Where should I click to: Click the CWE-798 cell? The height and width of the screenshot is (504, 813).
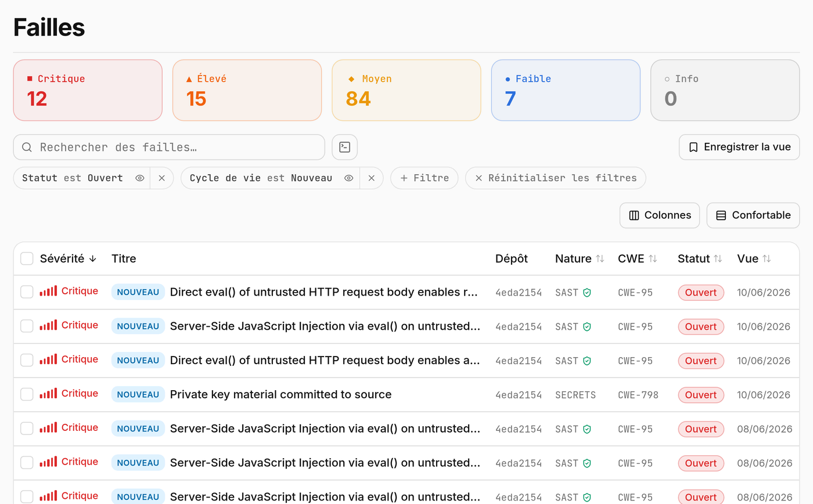[x=638, y=395]
